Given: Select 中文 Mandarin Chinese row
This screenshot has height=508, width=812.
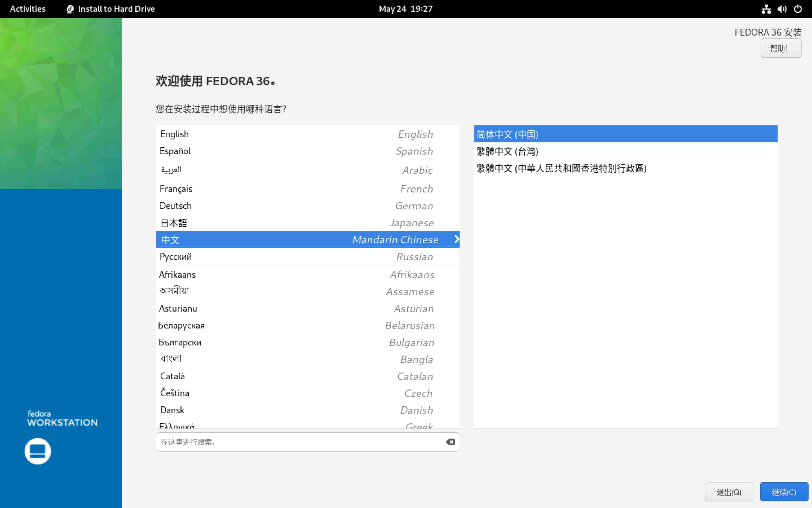Looking at the screenshot, I should pos(308,239).
